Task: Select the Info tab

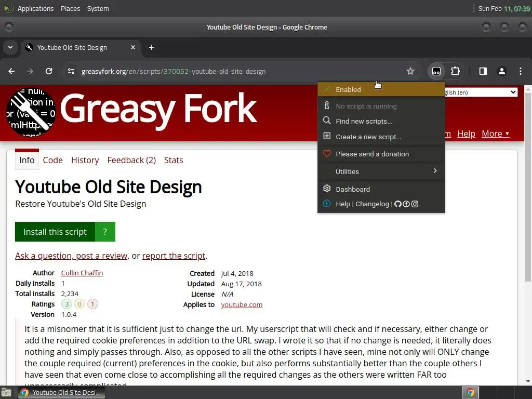Action: pyautogui.click(x=27, y=160)
